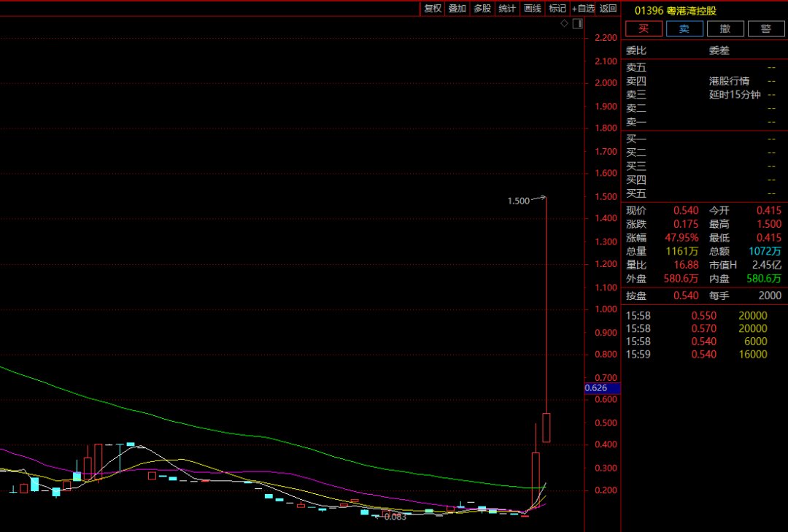Click the 警 alert button
Viewport: 788px width, 532px height.
[766, 28]
